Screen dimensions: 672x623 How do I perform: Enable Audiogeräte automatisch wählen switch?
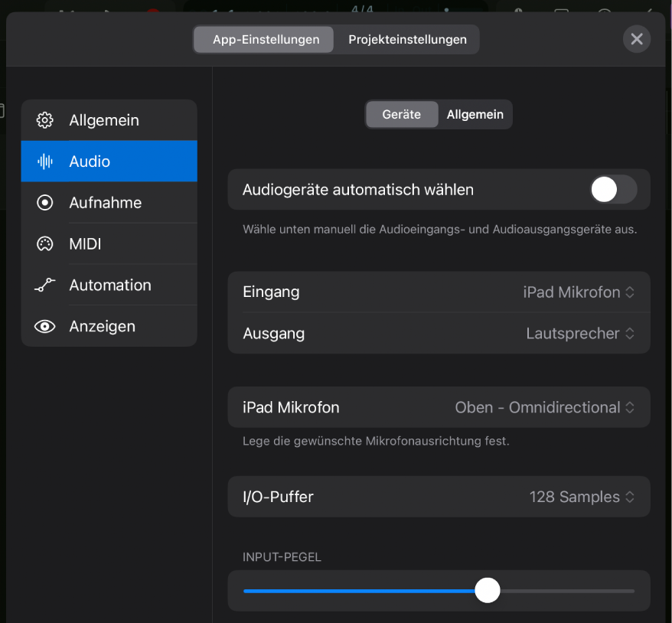pyautogui.click(x=613, y=190)
